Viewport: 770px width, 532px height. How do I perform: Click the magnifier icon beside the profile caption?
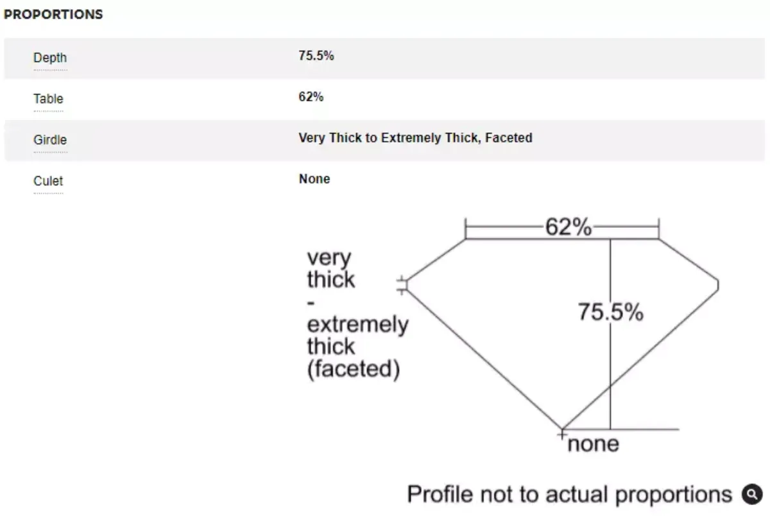click(x=752, y=494)
